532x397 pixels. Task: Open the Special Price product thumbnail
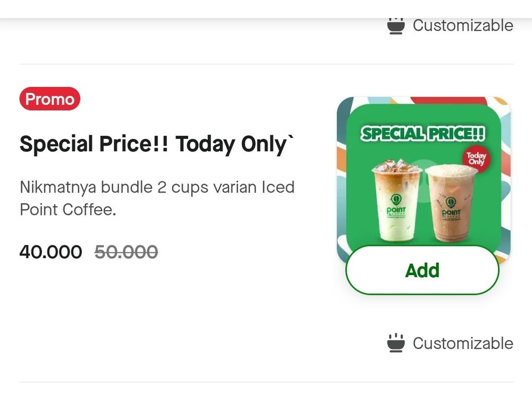click(x=423, y=176)
